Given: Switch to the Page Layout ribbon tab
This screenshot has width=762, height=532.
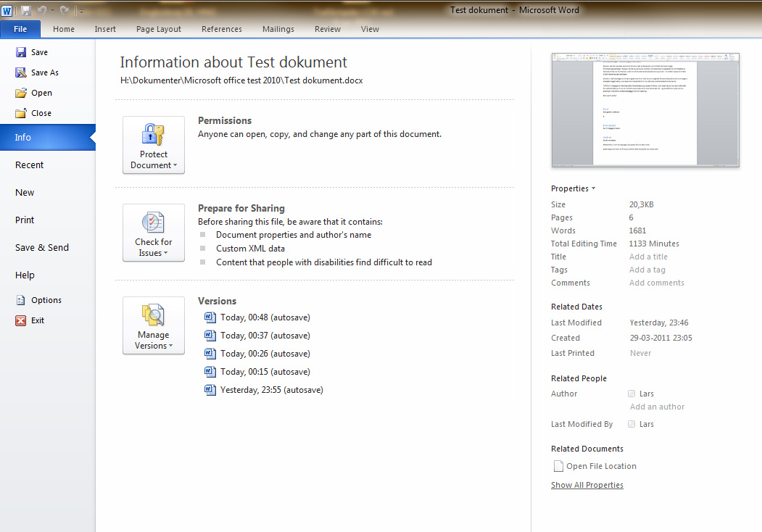Looking at the screenshot, I should coord(159,29).
